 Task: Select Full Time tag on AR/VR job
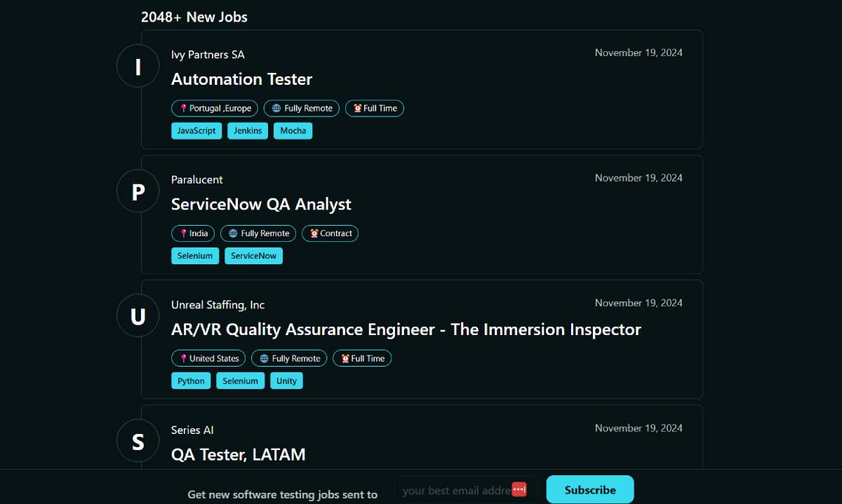pyautogui.click(x=362, y=358)
